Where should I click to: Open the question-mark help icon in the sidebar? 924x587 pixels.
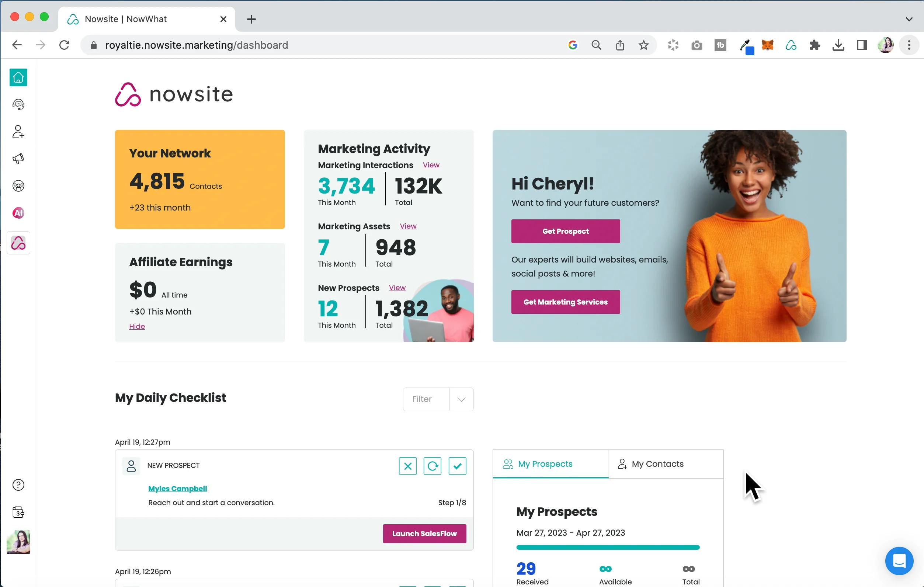click(x=18, y=484)
